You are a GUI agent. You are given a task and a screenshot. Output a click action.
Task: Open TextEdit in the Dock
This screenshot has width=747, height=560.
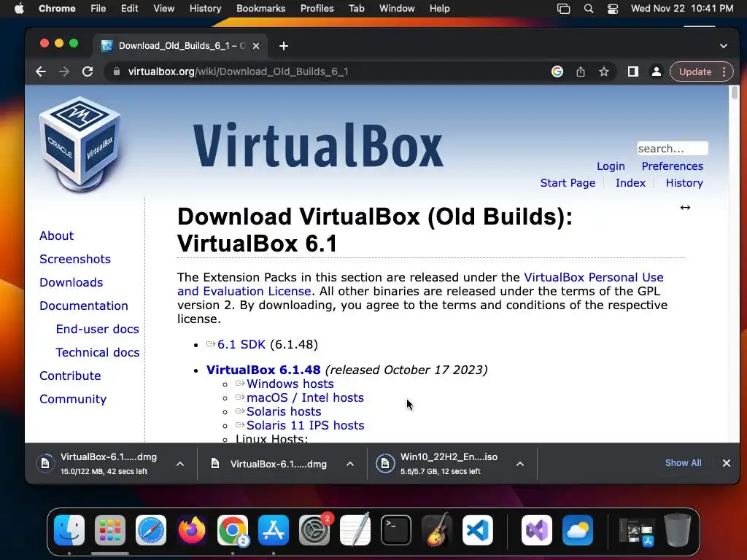point(355,529)
